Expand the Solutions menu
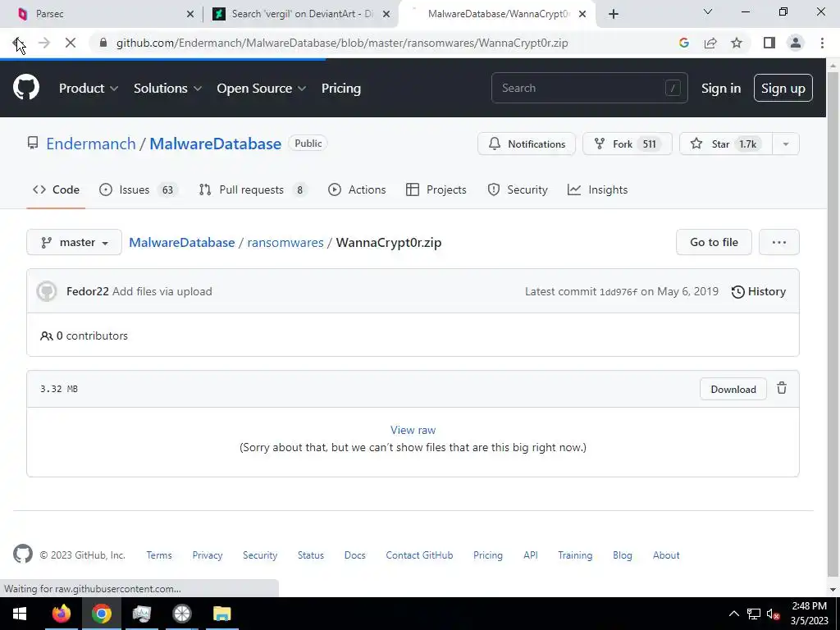This screenshot has width=840, height=630. 167,89
